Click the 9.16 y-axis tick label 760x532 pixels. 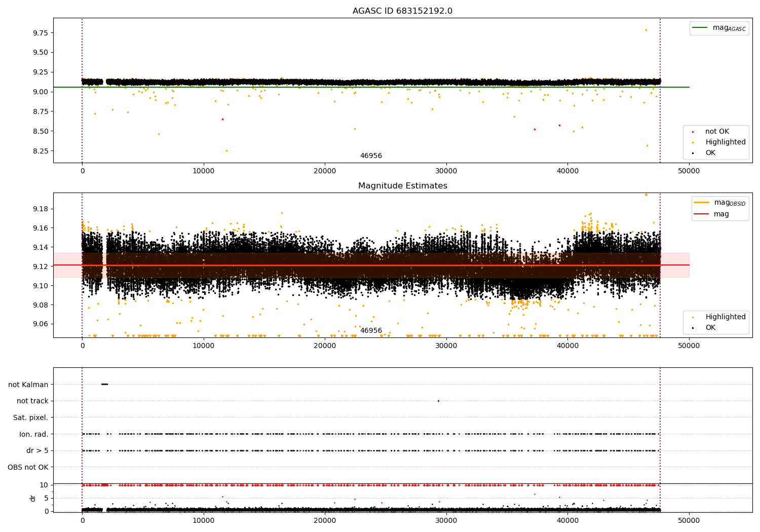(41, 228)
